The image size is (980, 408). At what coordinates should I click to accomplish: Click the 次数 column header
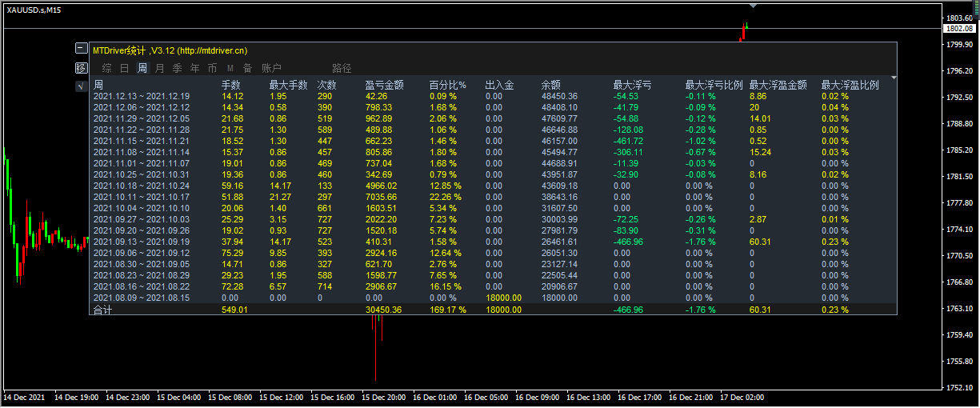tap(327, 84)
